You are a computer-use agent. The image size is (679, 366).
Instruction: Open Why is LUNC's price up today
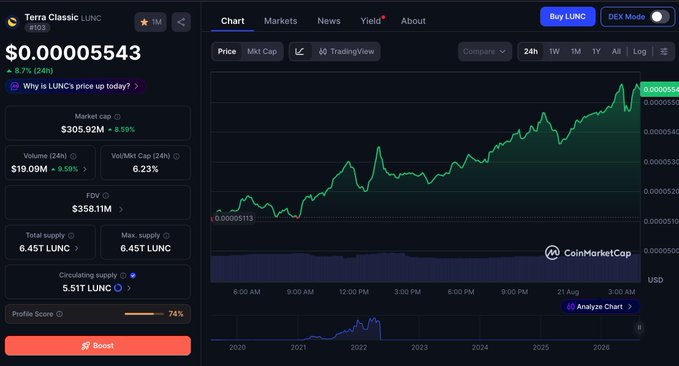click(x=76, y=86)
